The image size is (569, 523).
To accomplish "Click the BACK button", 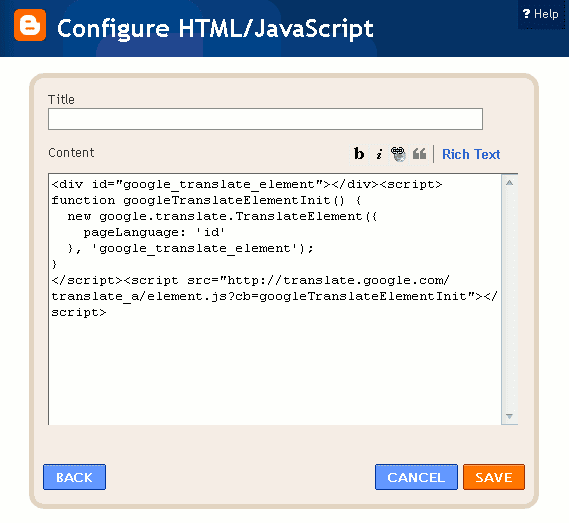I will point(74,477).
